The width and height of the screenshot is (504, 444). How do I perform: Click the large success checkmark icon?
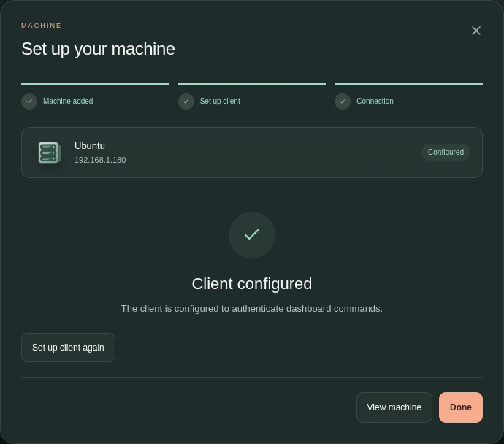point(252,235)
